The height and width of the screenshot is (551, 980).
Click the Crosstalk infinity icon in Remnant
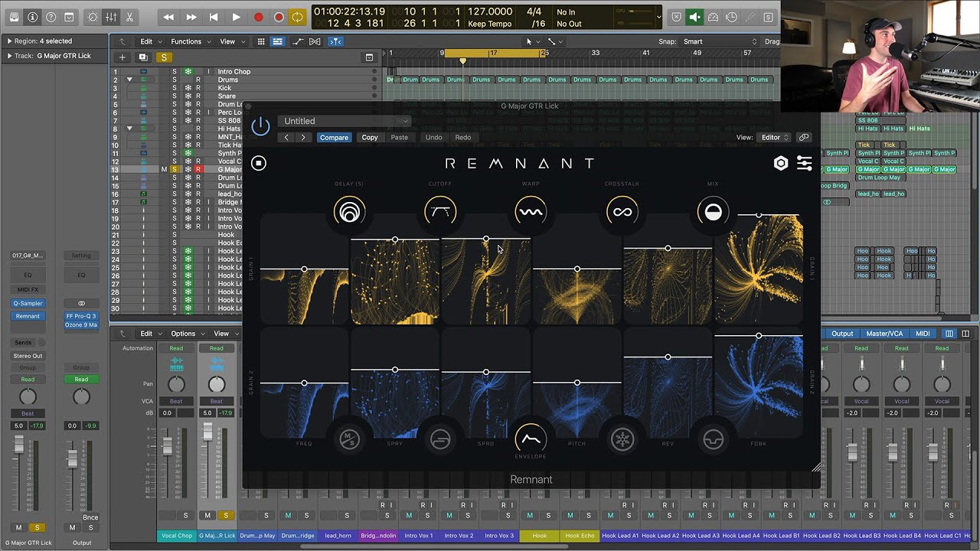622,212
